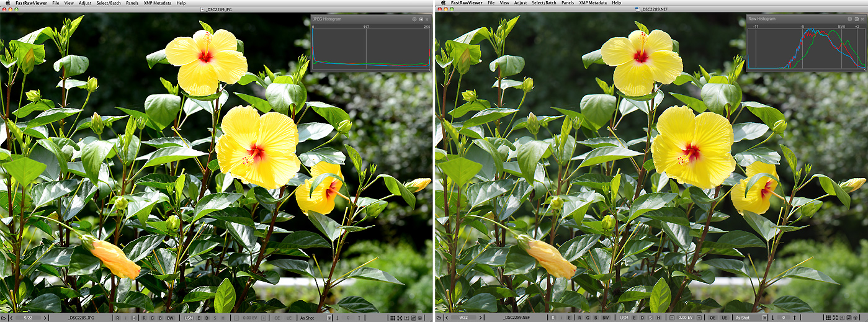Show grid view in right window

[828, 318]
